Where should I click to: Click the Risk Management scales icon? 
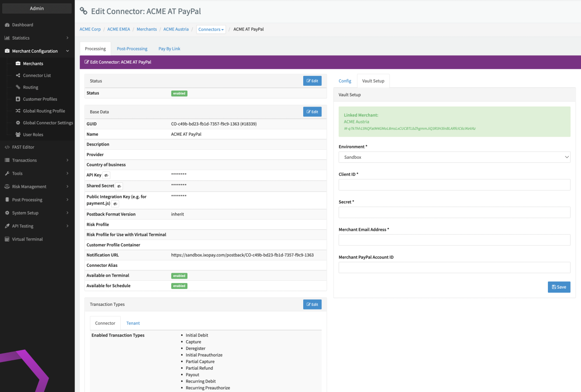pyautogui.click(x=7, y=187)
